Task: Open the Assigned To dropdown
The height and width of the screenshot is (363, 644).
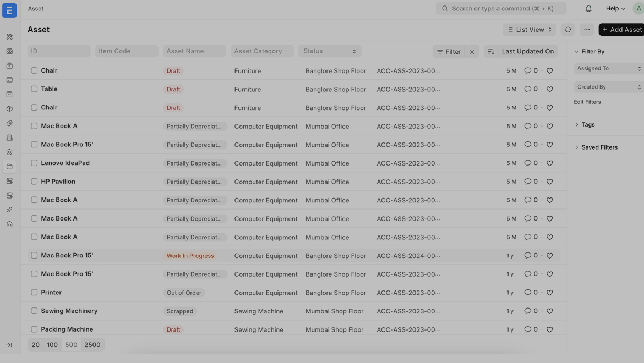Action: (608, 69)
